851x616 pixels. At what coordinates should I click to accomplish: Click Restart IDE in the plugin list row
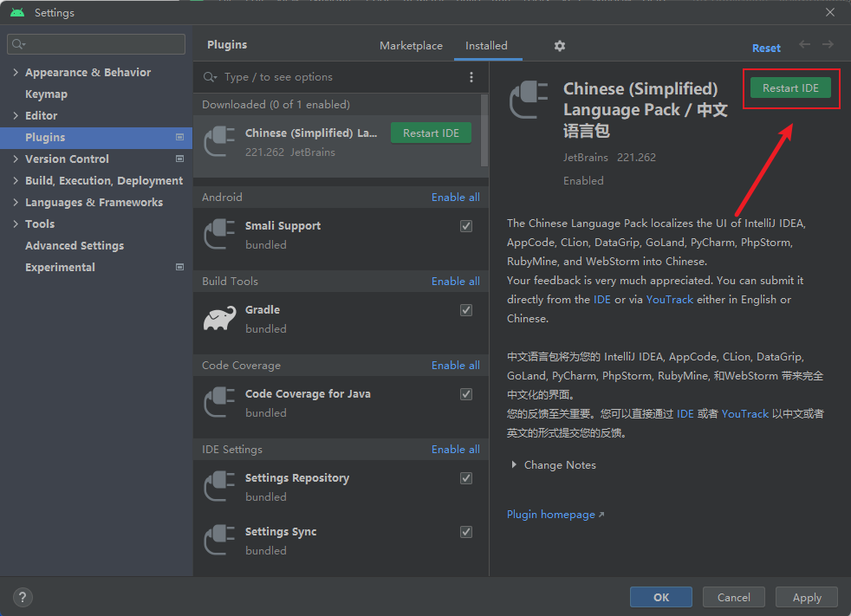[431, 133]
